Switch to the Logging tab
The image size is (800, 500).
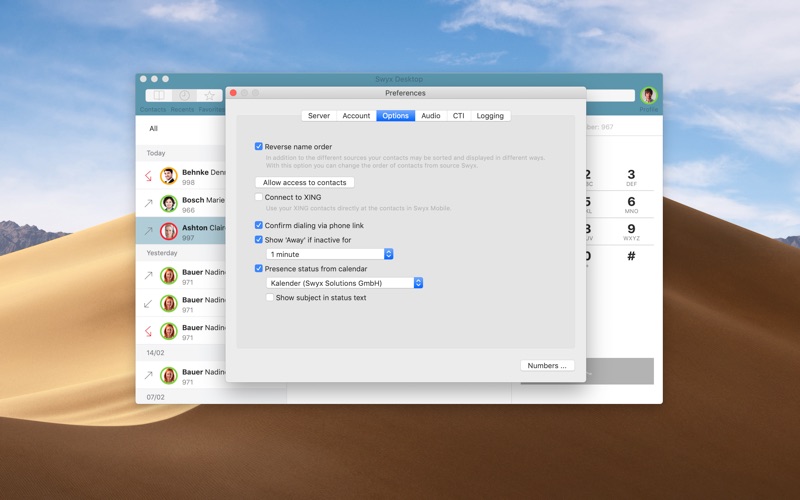[490, 116]
